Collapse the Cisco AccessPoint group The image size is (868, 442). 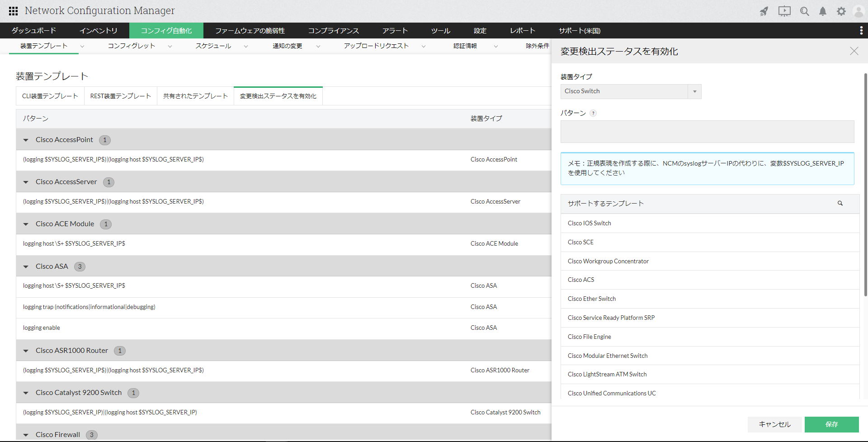[26, 140]
